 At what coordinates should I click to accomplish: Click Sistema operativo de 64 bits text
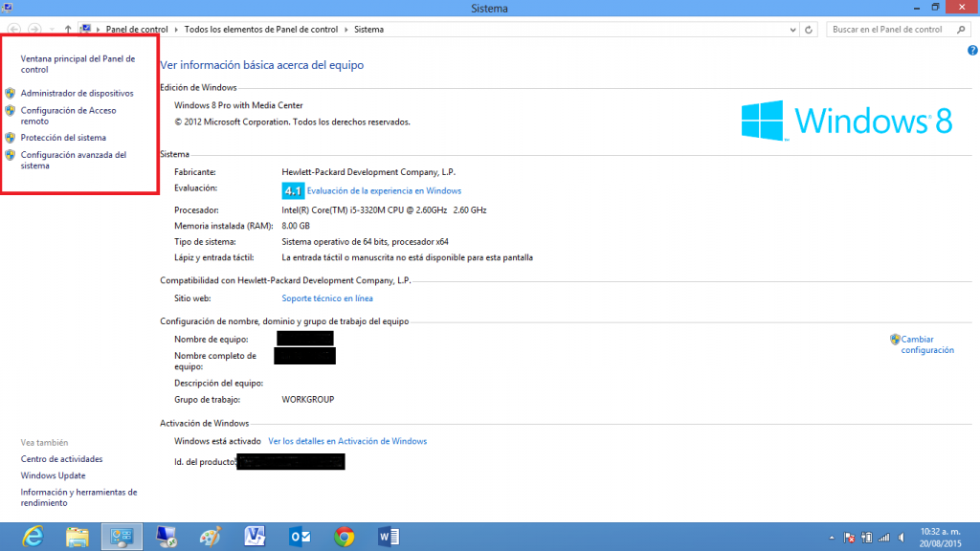[x=365, y=242]
